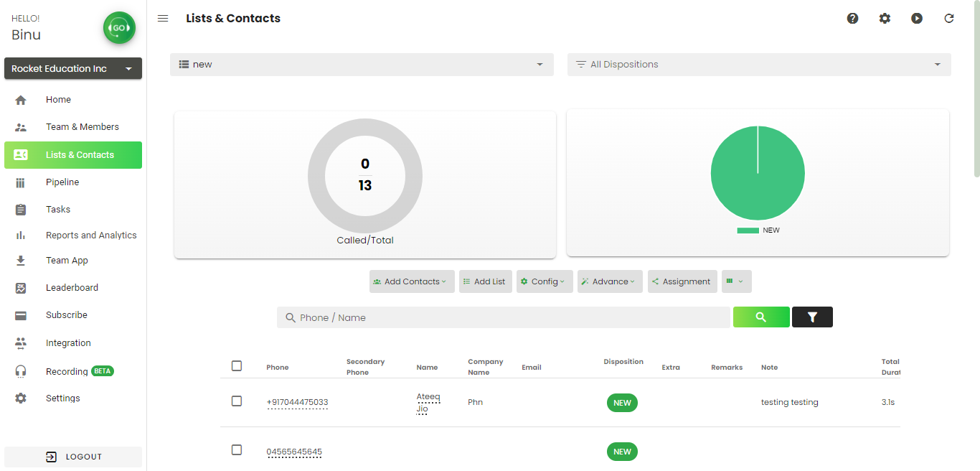The image size is (980, 471).
Task: Check the box for 04565645645 row
Action: pyautogui.click(x=237, y=450)
